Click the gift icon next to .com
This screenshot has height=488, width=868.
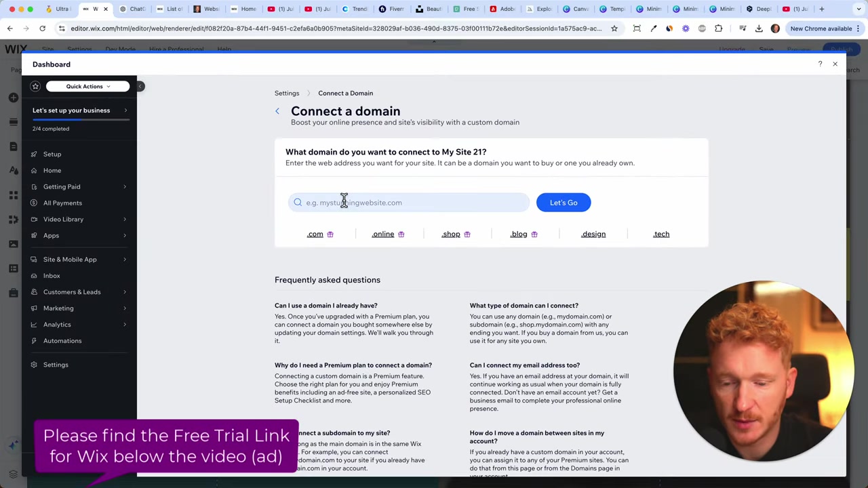coord(330,235)
